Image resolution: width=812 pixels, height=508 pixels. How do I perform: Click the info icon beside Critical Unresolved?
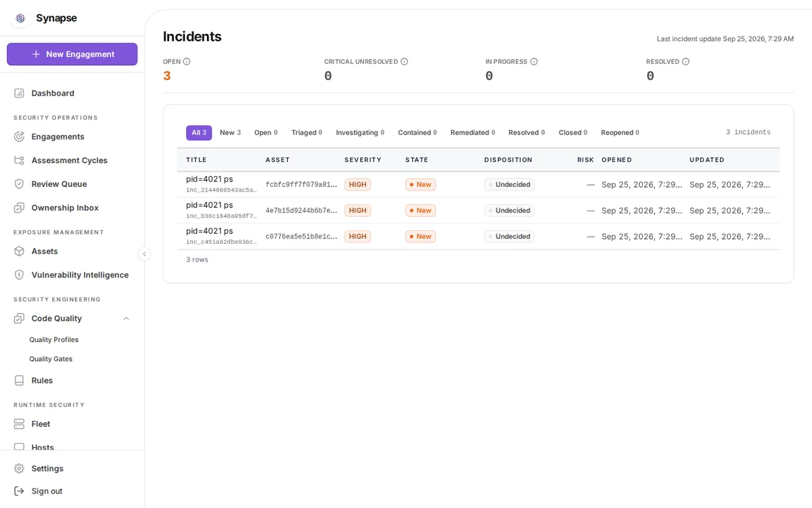coord(404,62)
